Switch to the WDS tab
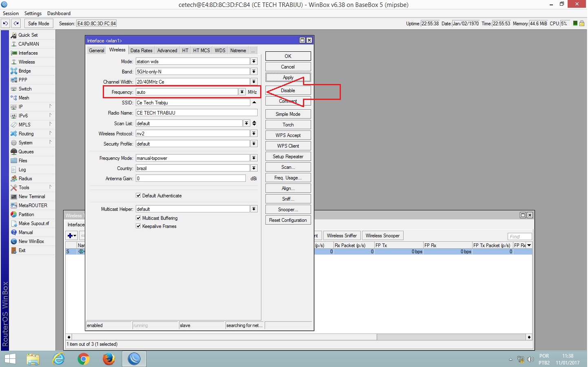This screenshot has height=367, width=588. coord(220,51)
